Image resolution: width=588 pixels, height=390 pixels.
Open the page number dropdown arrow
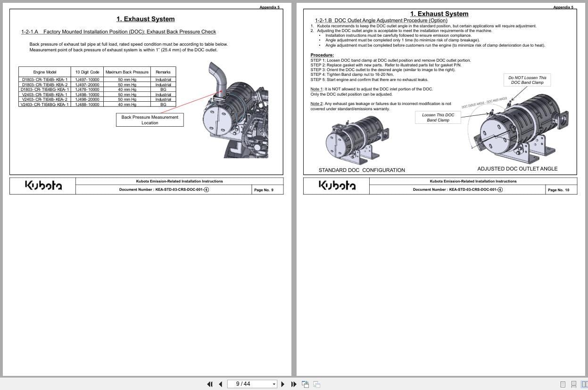point(274,384)
